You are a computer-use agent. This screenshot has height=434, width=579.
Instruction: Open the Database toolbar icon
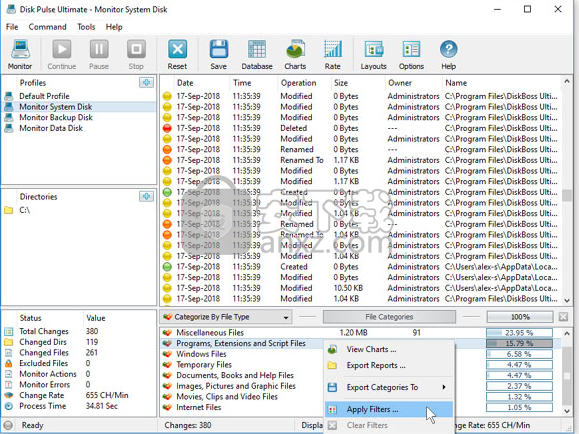point(257,55)
